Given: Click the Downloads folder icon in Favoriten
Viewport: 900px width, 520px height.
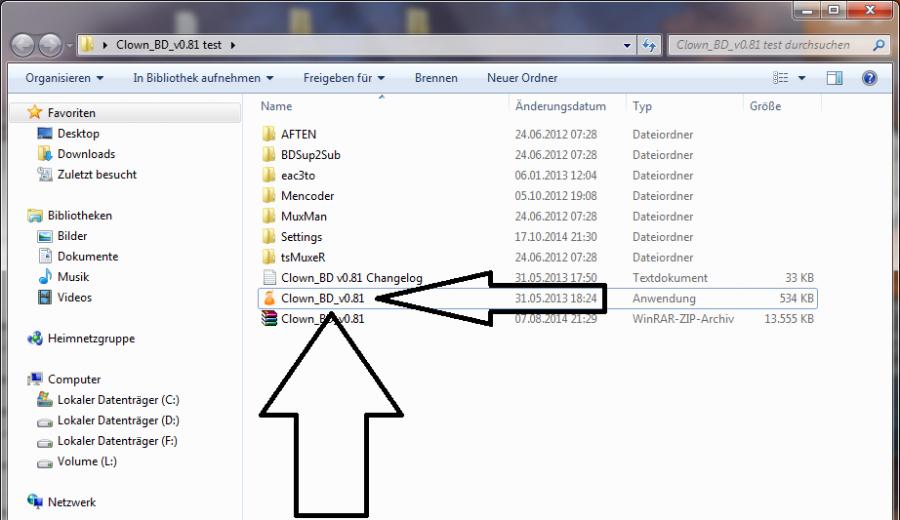Looking at the screenshot, I should [45, 154].
